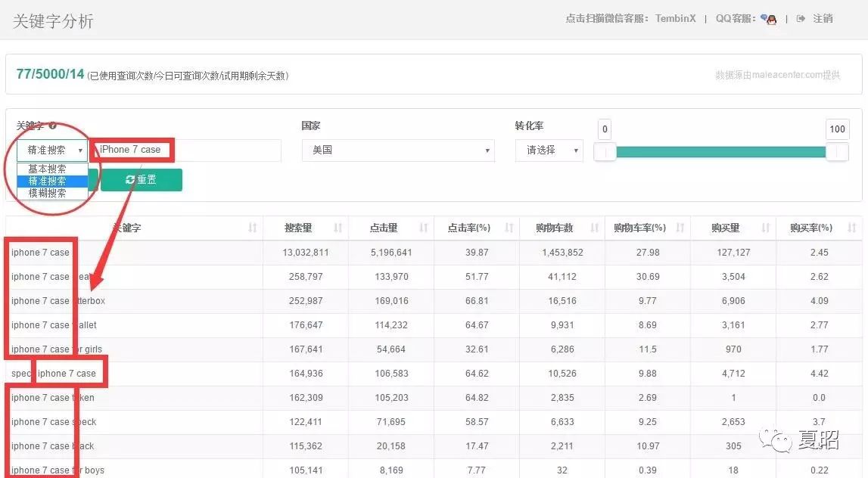The height and width of the screenshot is (478, 868).
Task: Click the click count value 20,158
Action: tap(391, 446)
